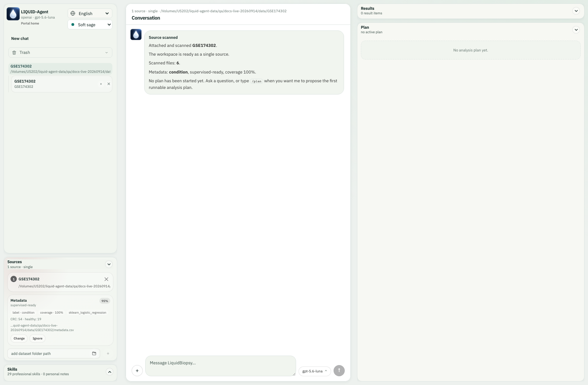Click the attach plus button beside message box
The image size is (588, 385).
coord(137,371)
